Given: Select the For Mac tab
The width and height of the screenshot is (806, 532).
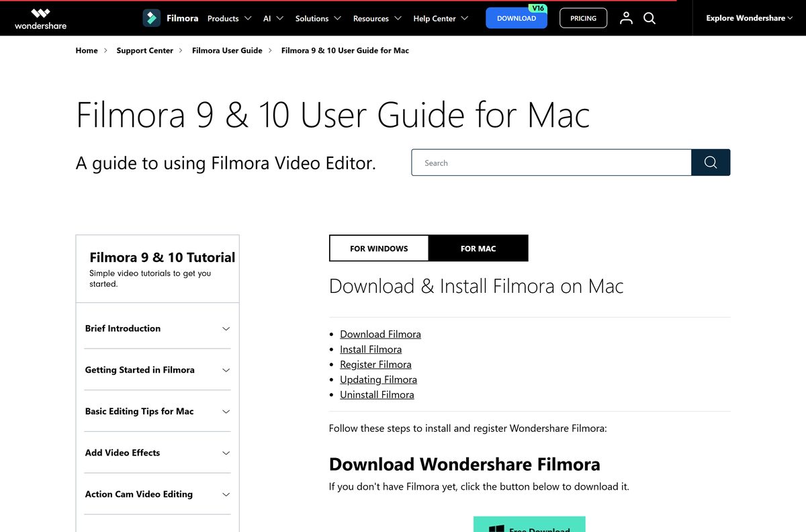Looking at the screenshot, I should [478, 249].
